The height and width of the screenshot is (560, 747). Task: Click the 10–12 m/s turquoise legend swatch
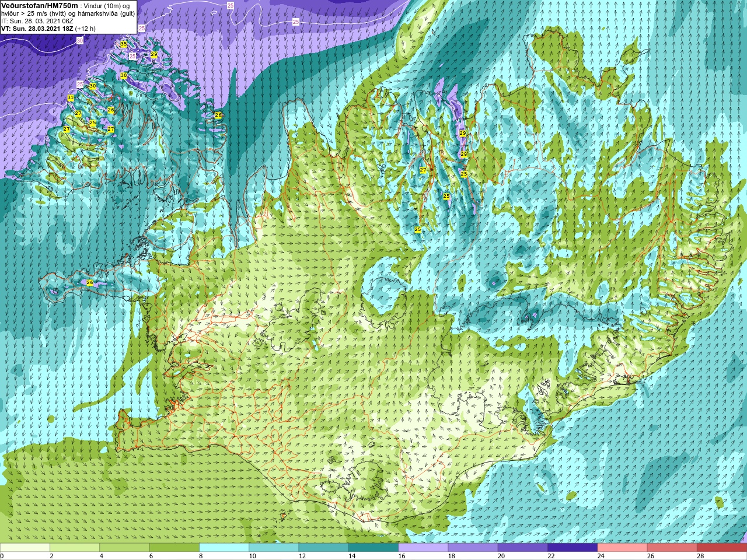[x=274, y=548]
